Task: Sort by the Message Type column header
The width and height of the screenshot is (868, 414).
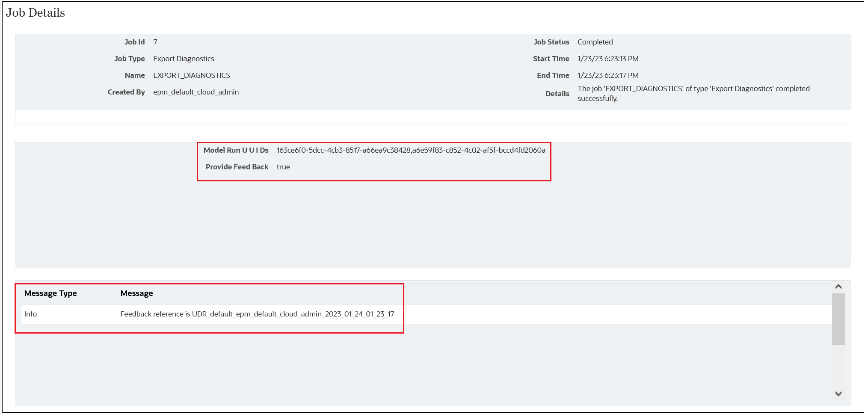Action: 50,293
